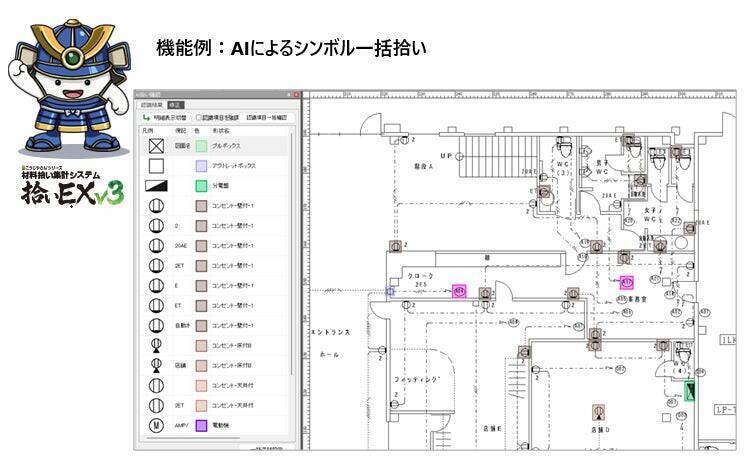Click green highlighted panel board symbol on drawing
The width and height of the screenshot is (748, 462).
[x=690, y=391]
